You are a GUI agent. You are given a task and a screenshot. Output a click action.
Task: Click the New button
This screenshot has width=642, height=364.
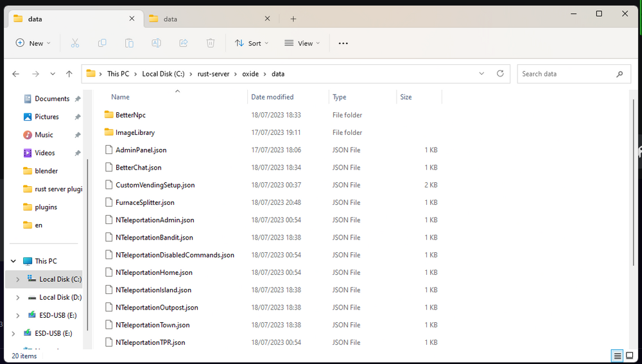(31, 43)
